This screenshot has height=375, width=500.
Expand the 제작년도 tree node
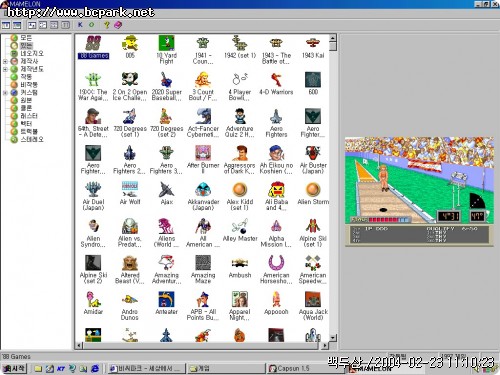click(x=5, y=69)
